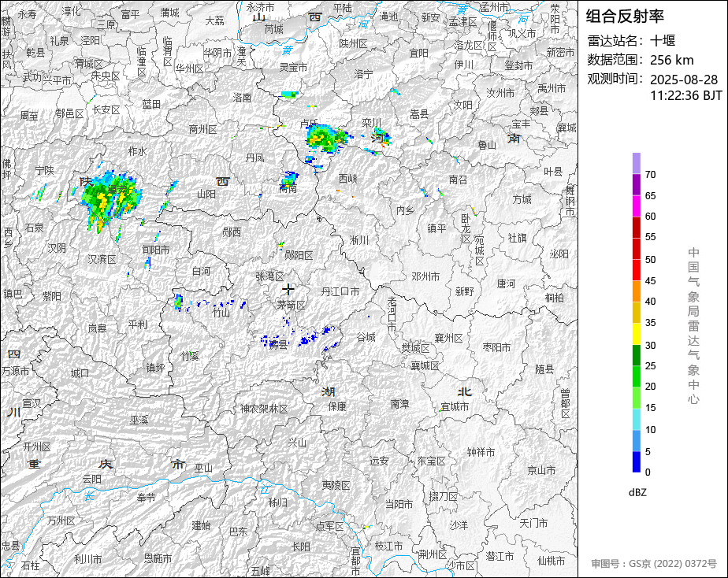Click the 当阳市 map label
The image size is (728, 578).
(399, 504)
